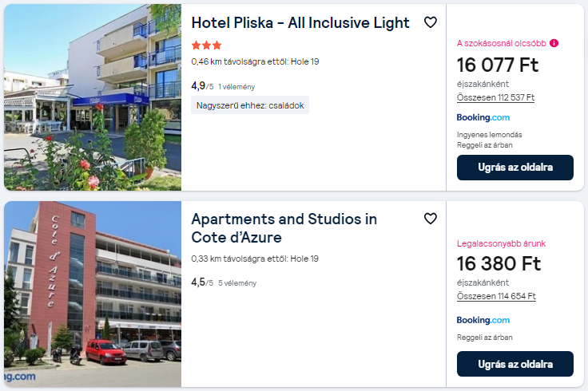
Task: Open Apartments and Studios in Cote d'Azure title
Action: click(284, 227)
